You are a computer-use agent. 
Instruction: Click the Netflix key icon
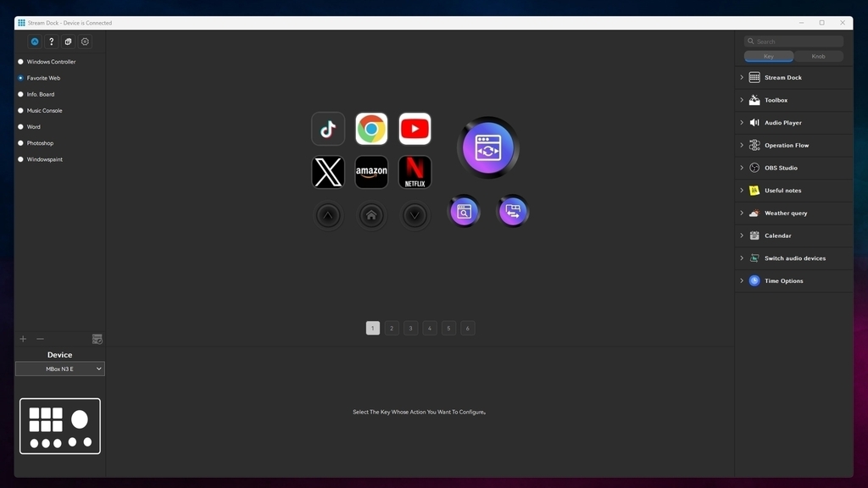point(415,172)
